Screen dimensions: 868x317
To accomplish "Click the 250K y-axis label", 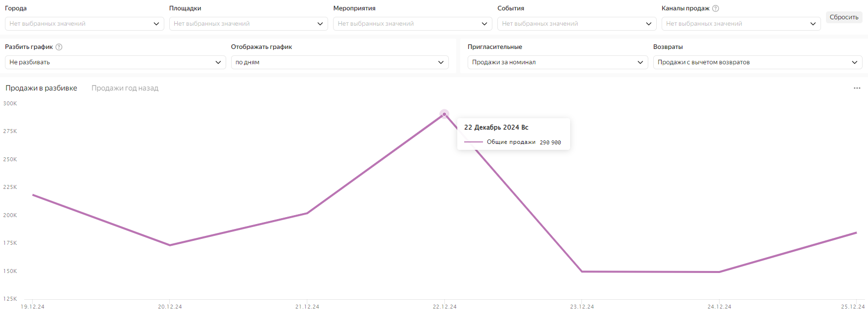I will point(10,159).
